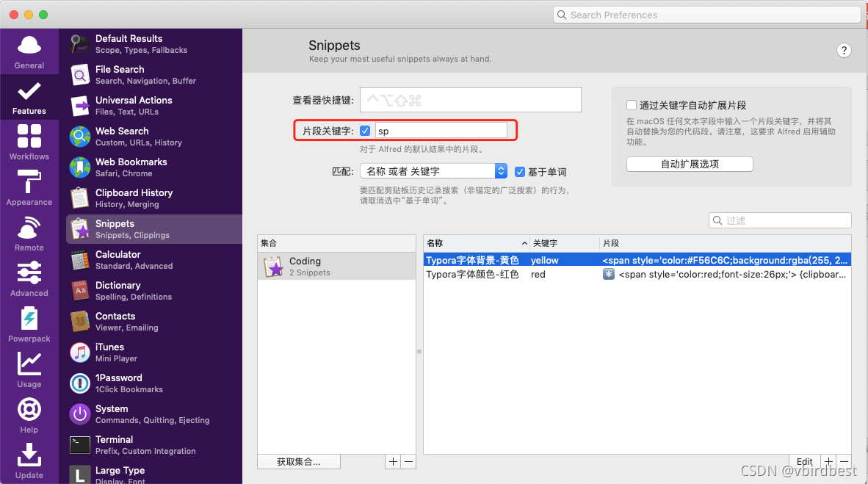Select the Terminal icon
Image resolution: width=868 pixels, height=484 pixels.
coord(80,444)
